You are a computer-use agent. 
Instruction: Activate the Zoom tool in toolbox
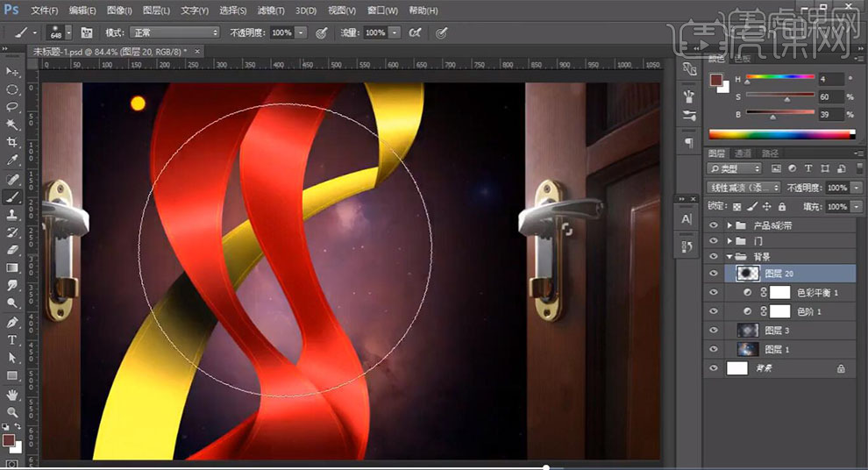coord(12,412)
